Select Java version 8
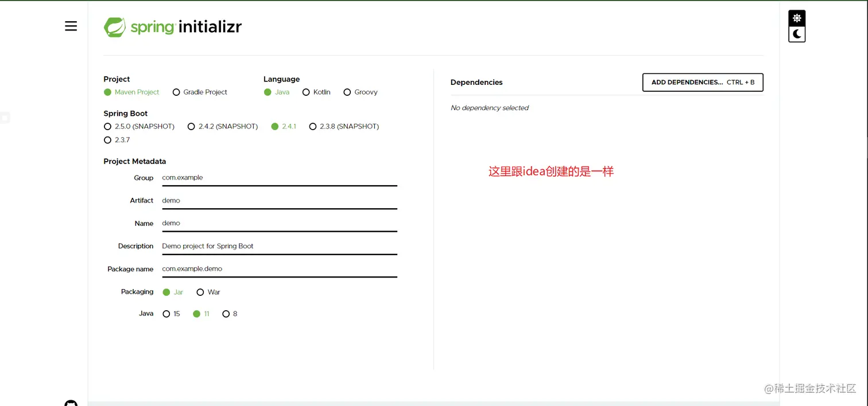This screenshot has height=406, width=868. pos(226,314)
